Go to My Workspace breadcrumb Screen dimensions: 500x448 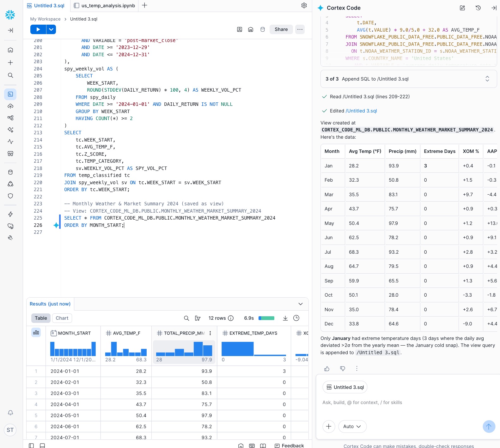pos(45,19)
